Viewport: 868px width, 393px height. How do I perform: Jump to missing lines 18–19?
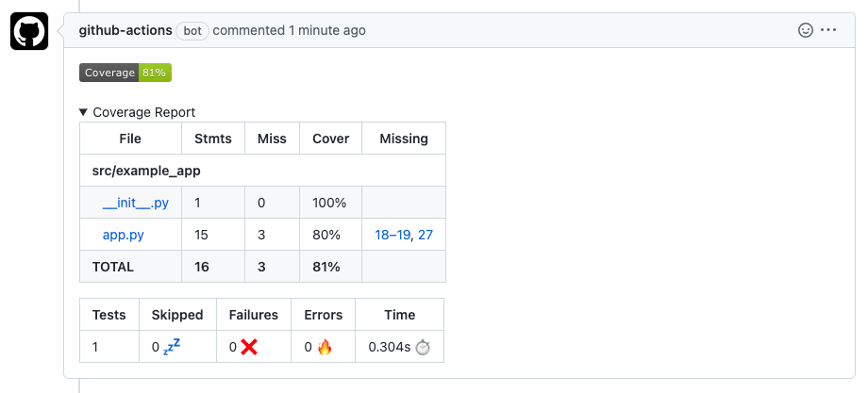tap(392, 235)
